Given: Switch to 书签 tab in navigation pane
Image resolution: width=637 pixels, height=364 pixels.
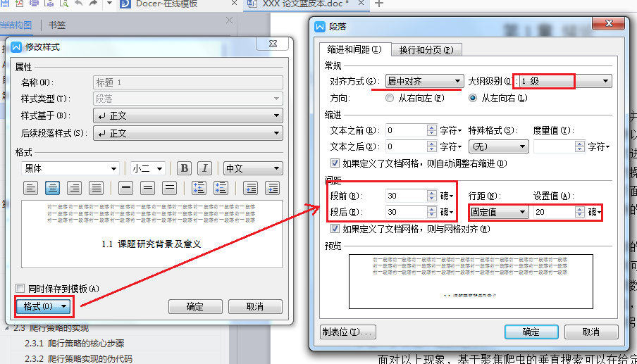Looking at the screenshot, I should (x=57, y=25).
